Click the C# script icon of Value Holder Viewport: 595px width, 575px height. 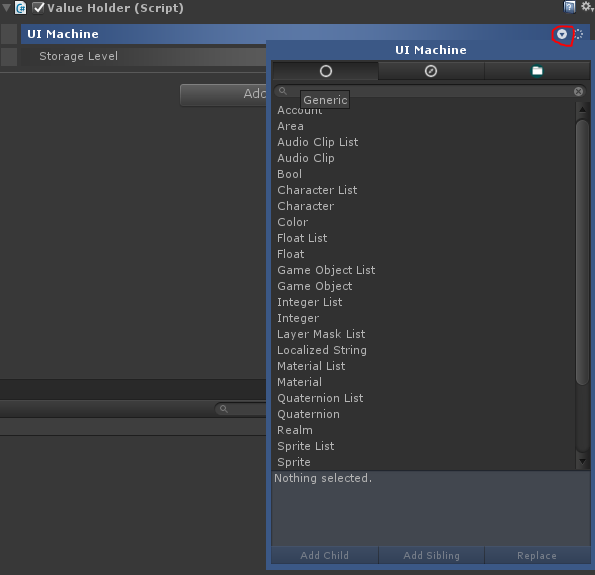click(x=20, y=8)
